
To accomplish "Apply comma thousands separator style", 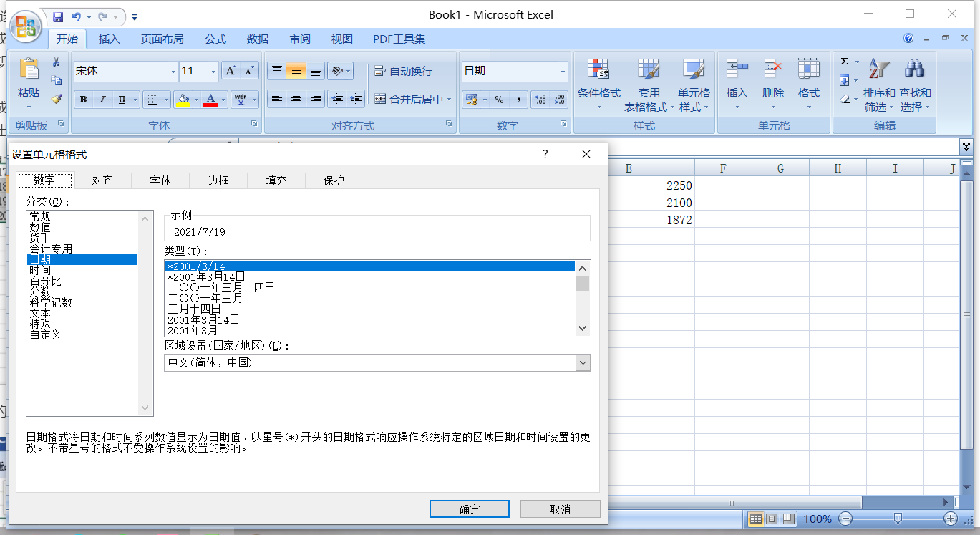I will point(518,100).
